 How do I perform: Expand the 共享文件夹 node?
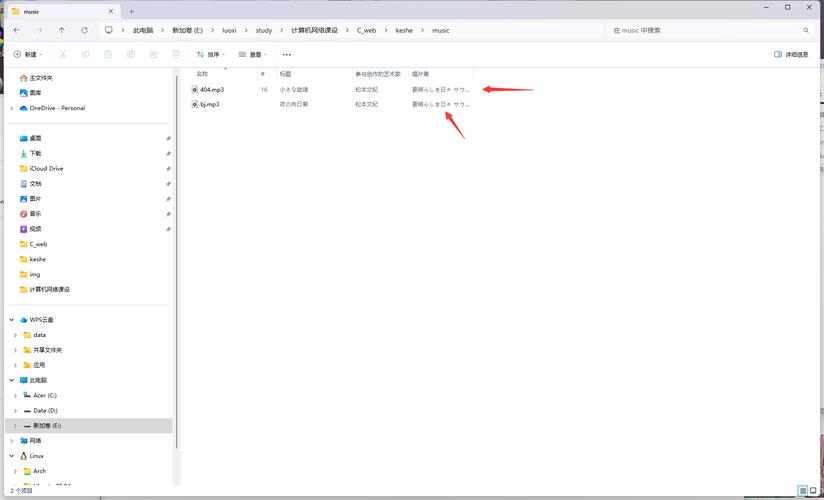pos(15,350)
